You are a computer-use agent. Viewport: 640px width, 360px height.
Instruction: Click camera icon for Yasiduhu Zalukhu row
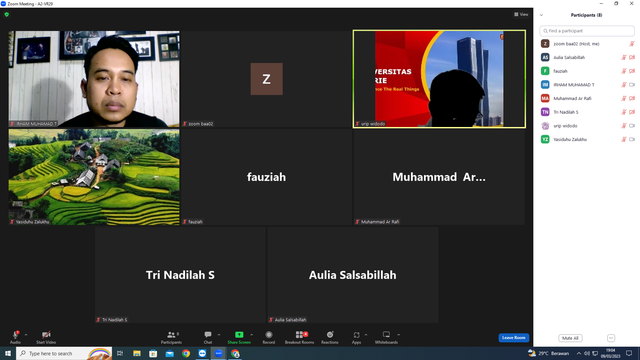632,139
